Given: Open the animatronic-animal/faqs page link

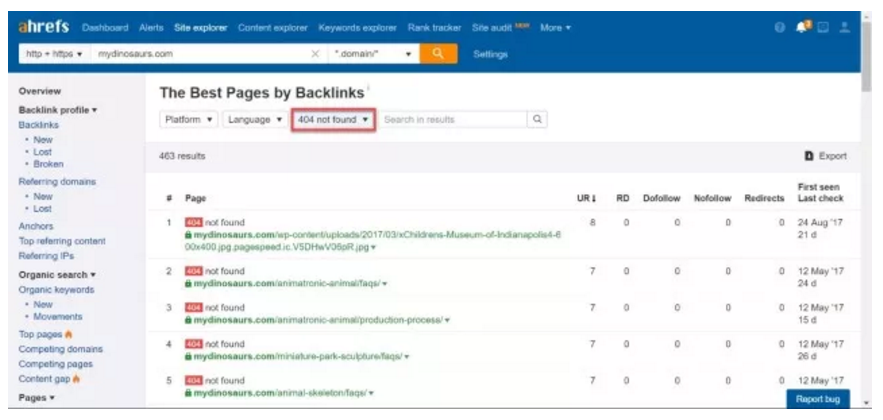Looking at the screenshot, I should click(287, 283).
